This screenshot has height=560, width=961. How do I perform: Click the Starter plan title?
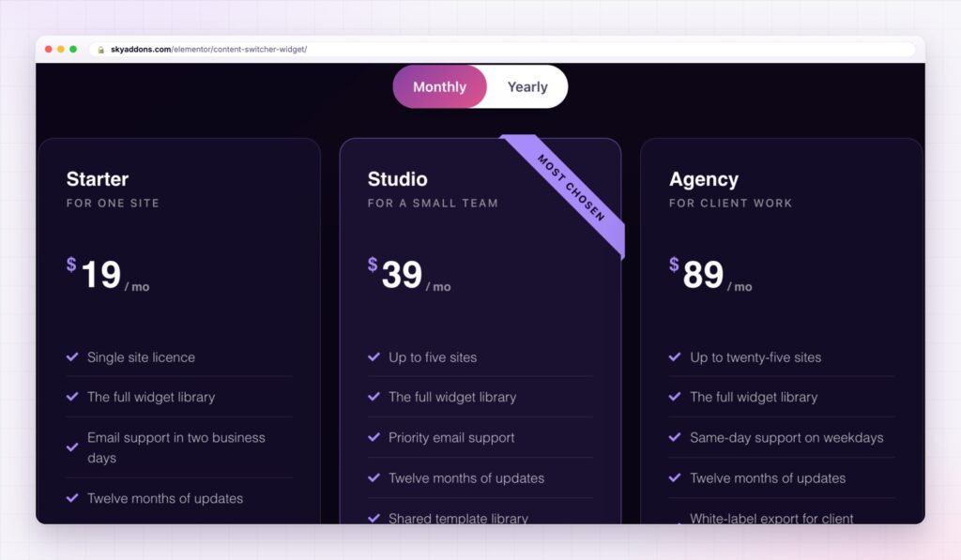click(98, 179)
